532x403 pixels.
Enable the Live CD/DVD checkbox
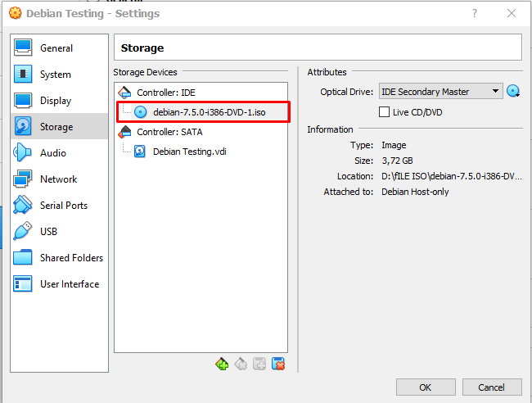tap(384, 112)
